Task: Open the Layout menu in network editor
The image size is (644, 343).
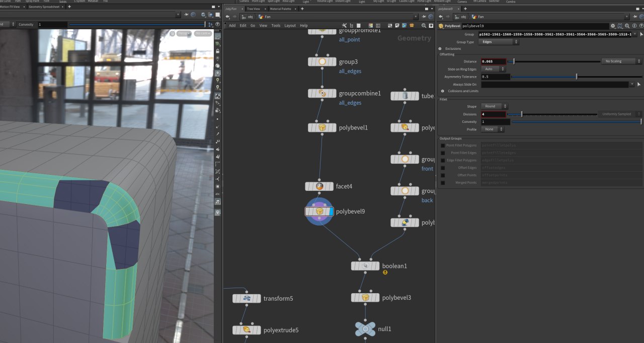Action: [290, 26]
